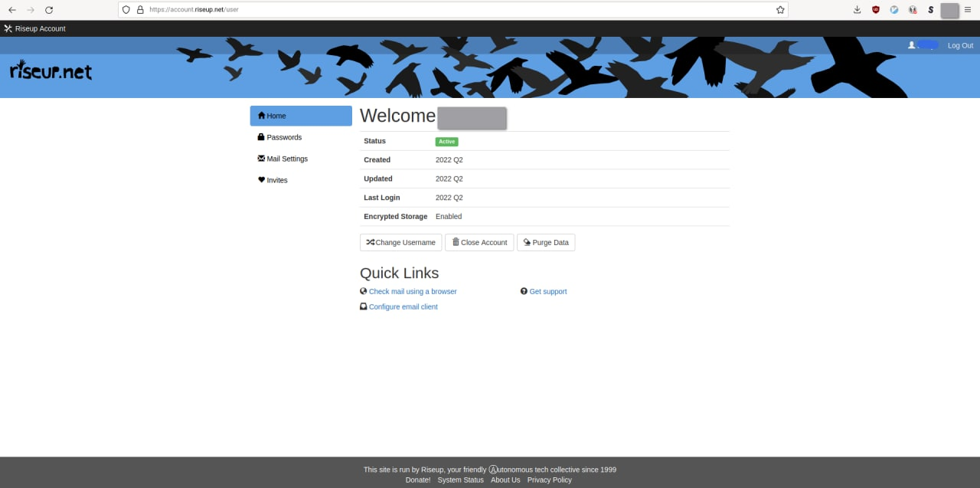The width and height of the screenshot is (980, 488).
Task: Open the Firefox downloads panel
Action: pos(857,10)
